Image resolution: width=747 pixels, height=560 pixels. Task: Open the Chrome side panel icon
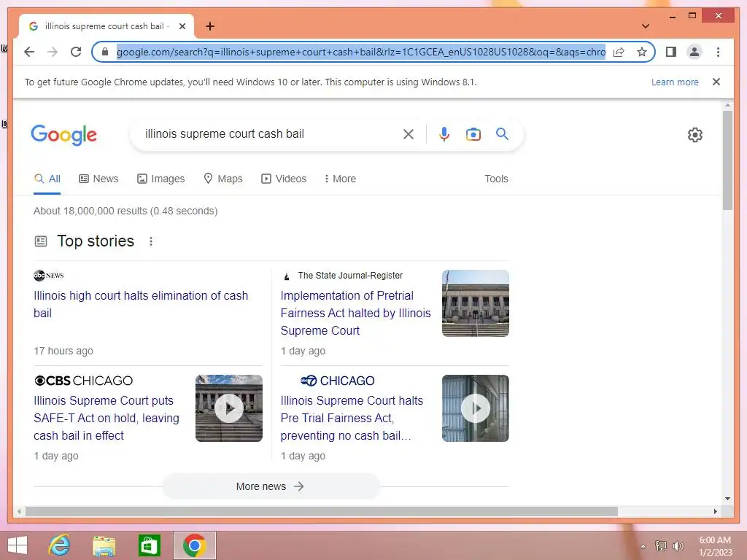(x=671, y=52)
